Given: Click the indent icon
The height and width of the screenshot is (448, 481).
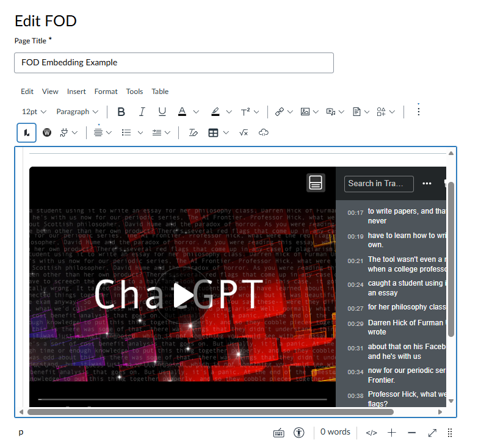Looking at the screenshot, I should point(157,132).
